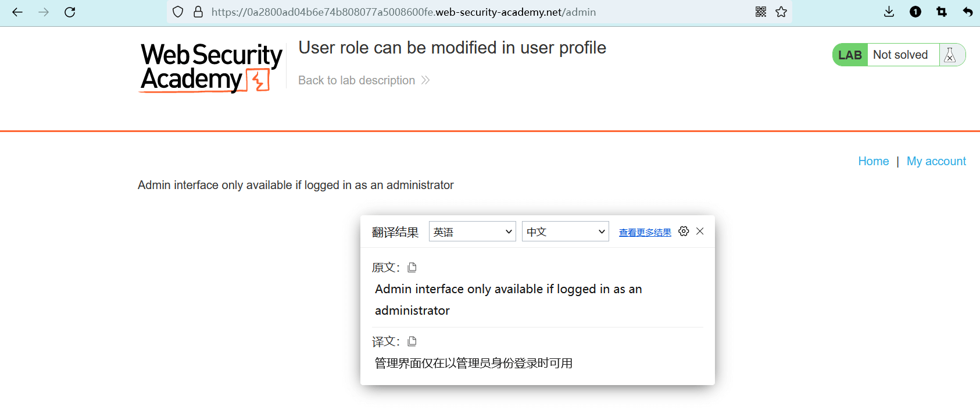The width and height of the screenshot is (980, 420).
Task: Click the 查看更多结果 link
Action: [645, 233]
